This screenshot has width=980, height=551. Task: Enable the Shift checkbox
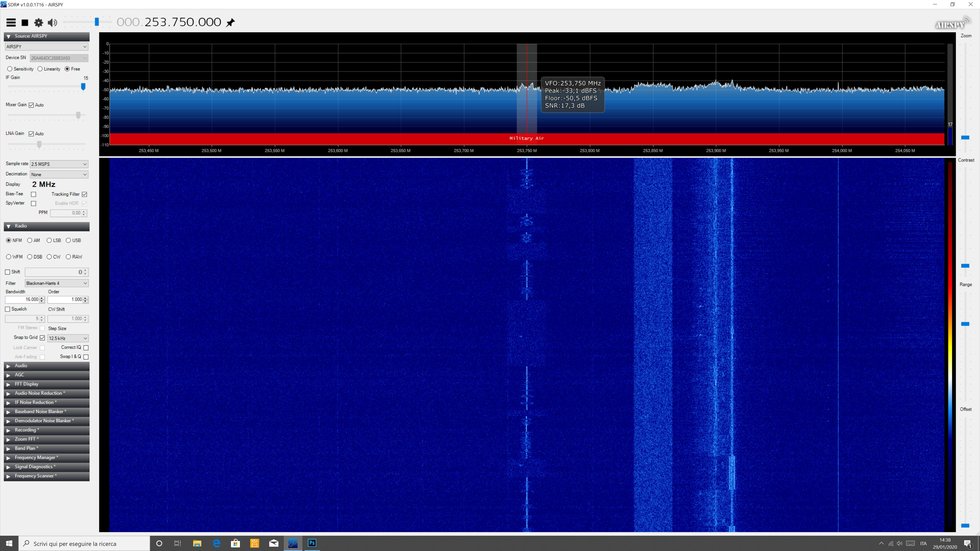pyautogui.click(x=8, y=272)
